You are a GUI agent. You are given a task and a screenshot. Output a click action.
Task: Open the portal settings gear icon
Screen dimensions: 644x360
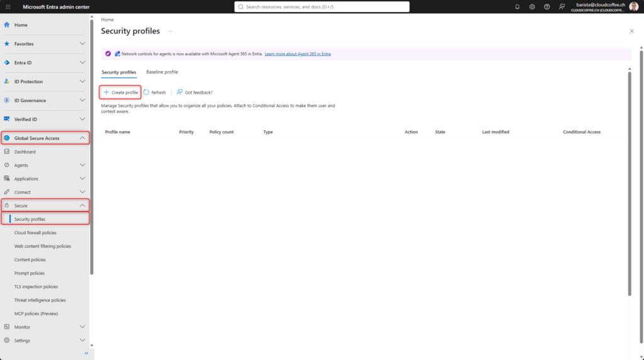click(532, 6)
